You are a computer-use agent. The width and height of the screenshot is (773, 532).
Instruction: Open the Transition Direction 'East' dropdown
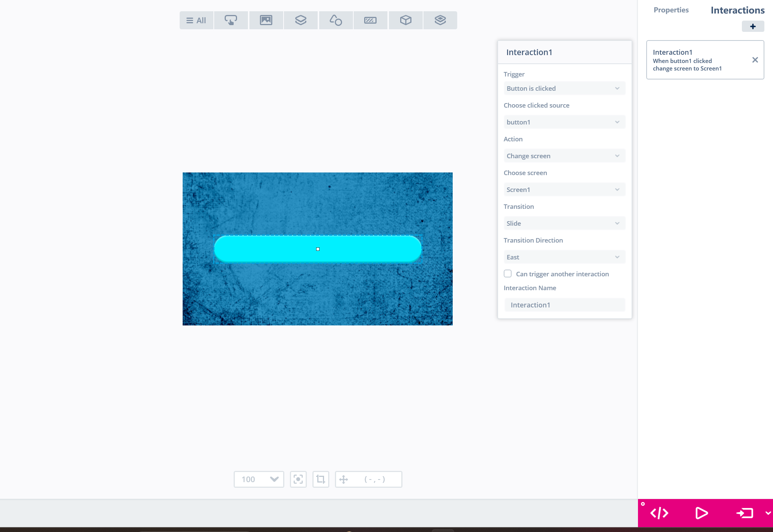click(x=564, y=257)
